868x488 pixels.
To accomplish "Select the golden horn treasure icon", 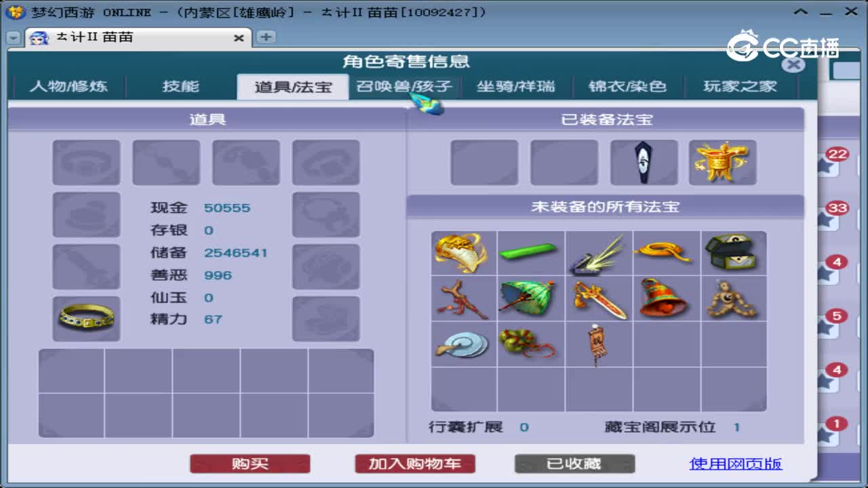I will click(463, 252).
